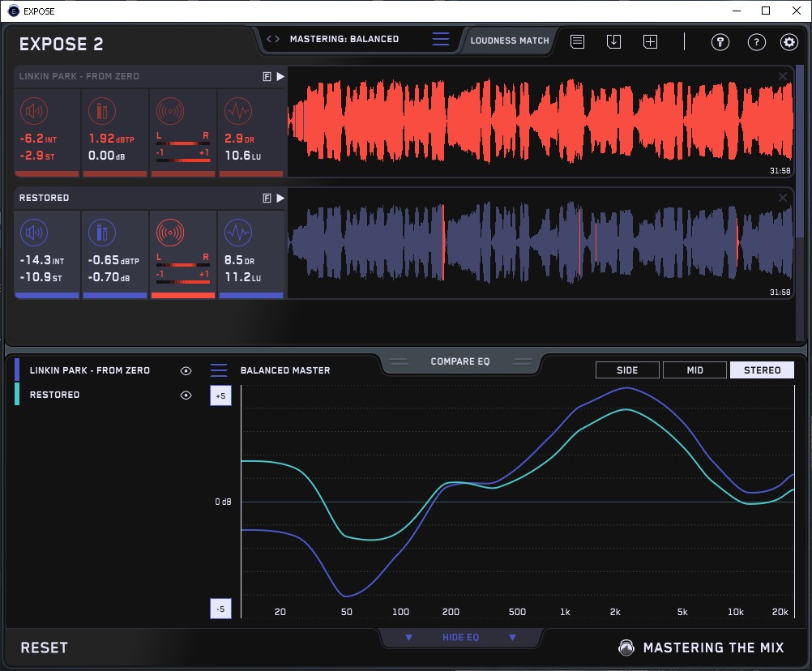Screen dimensions: 812x671
Task: Click the -5 EQ scale button
Action: pos(220,609)
